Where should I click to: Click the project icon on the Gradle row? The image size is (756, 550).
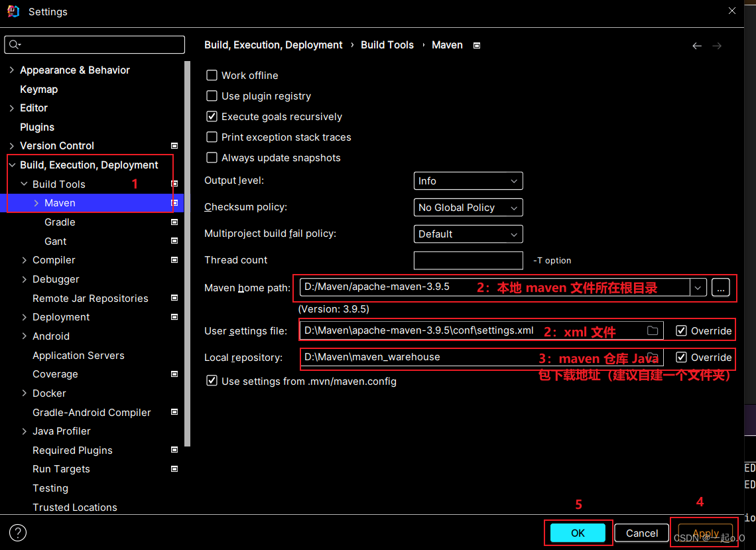(x=174, y=222)
